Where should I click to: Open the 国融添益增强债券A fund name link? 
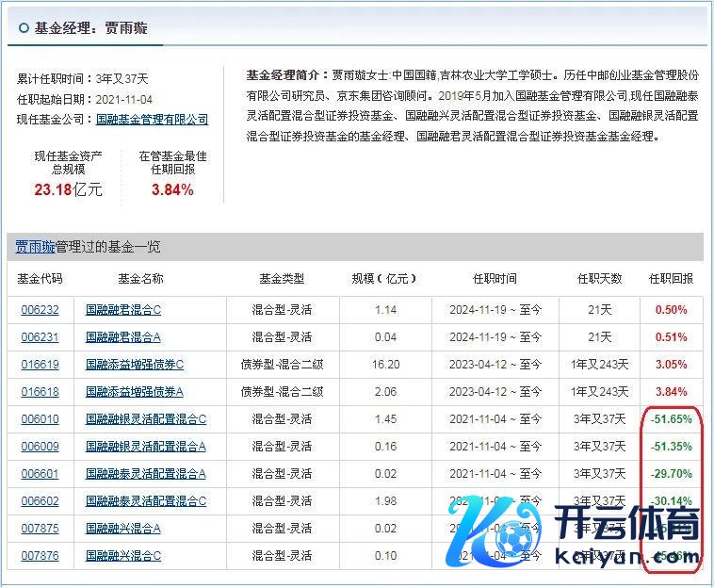135,391
